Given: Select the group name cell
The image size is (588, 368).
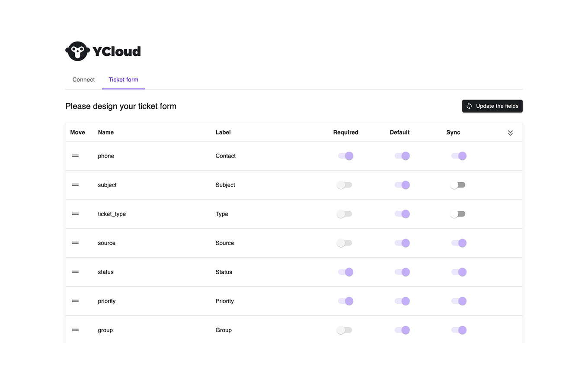Looking at the screenshot, I should coord(105,330).
